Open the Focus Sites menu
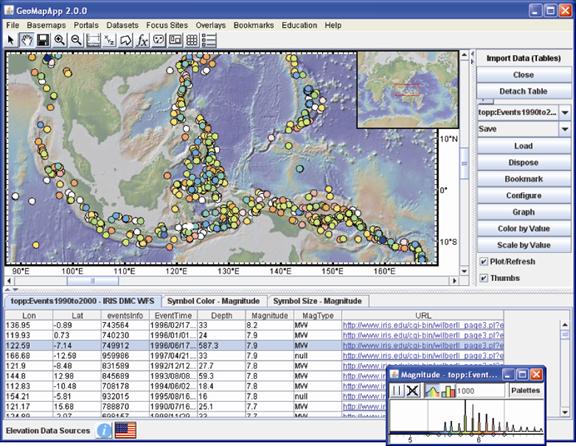Screen dimensions: 576x446 point(167,25)
